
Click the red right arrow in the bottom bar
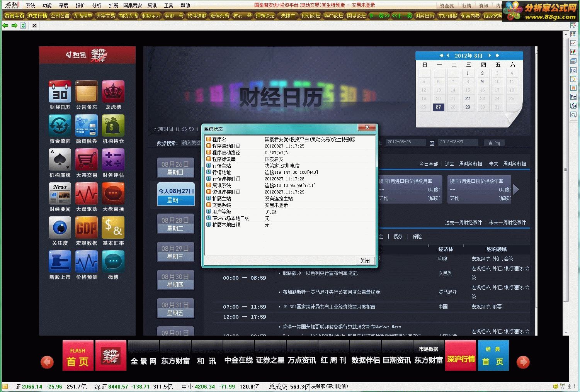[x=523, y=362]
